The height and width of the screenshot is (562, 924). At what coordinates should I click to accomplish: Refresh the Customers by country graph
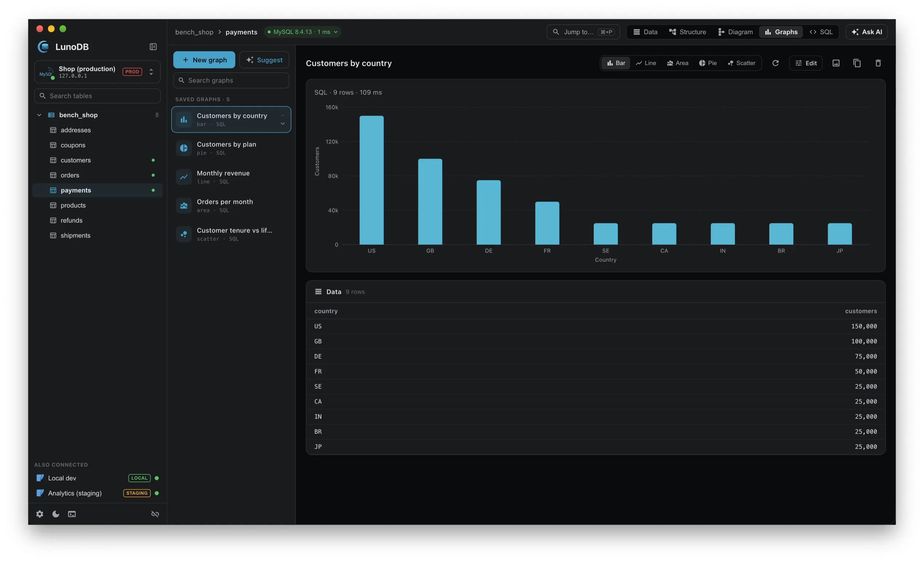pyautogui.click(x=776, y=63)
